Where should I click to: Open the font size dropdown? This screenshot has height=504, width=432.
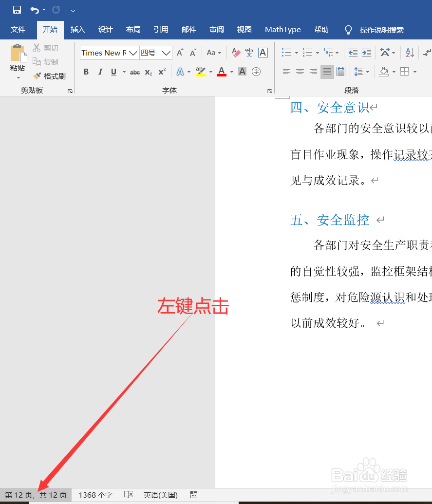pyautogui.click(x=165, y=53)
